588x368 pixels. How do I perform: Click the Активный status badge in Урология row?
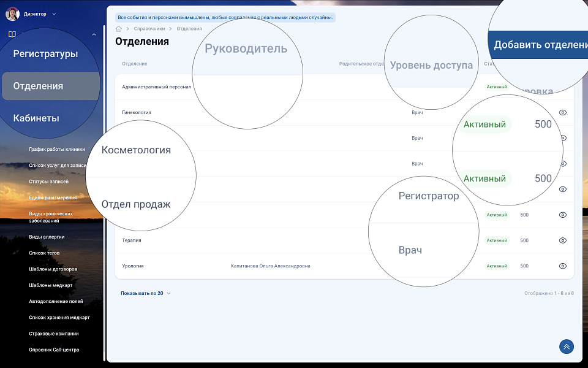click(x=497, y=266)
